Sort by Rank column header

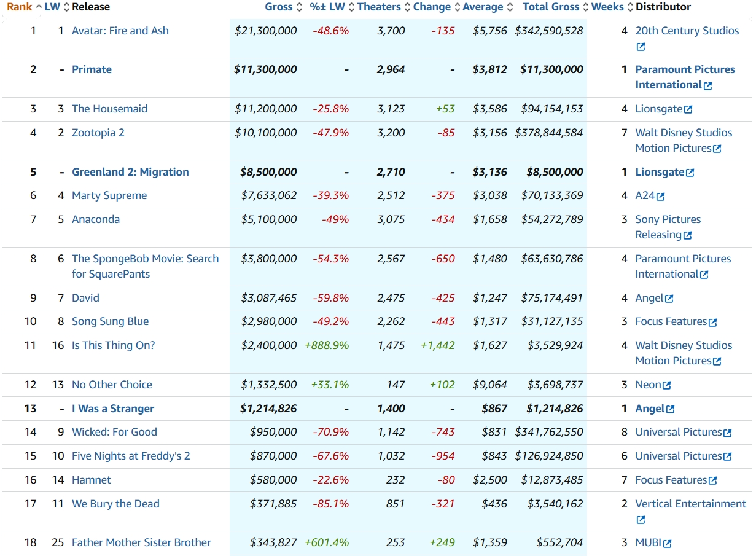[20, 7]
